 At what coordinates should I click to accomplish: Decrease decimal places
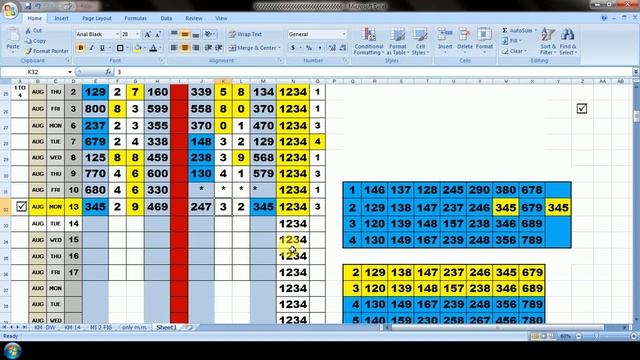[x=343, y=48]
